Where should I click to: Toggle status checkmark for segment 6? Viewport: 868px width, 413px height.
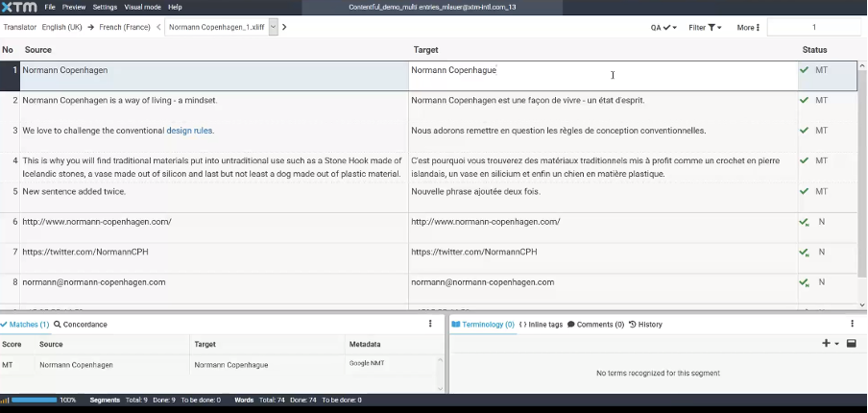804,222
